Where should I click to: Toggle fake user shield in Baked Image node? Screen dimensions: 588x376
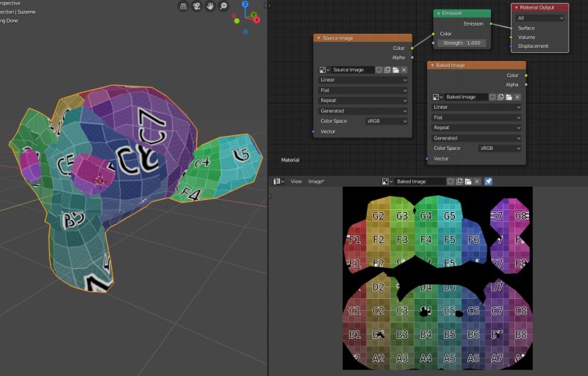pos(492,97)
